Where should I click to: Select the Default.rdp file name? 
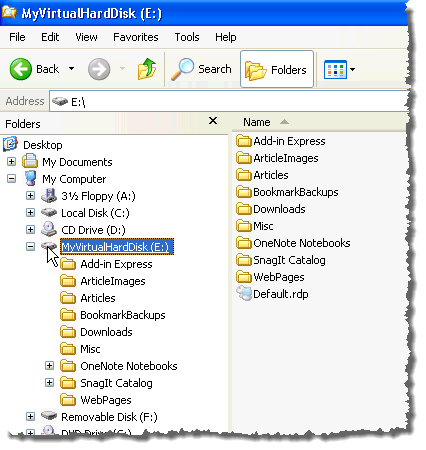pos(281,294)
